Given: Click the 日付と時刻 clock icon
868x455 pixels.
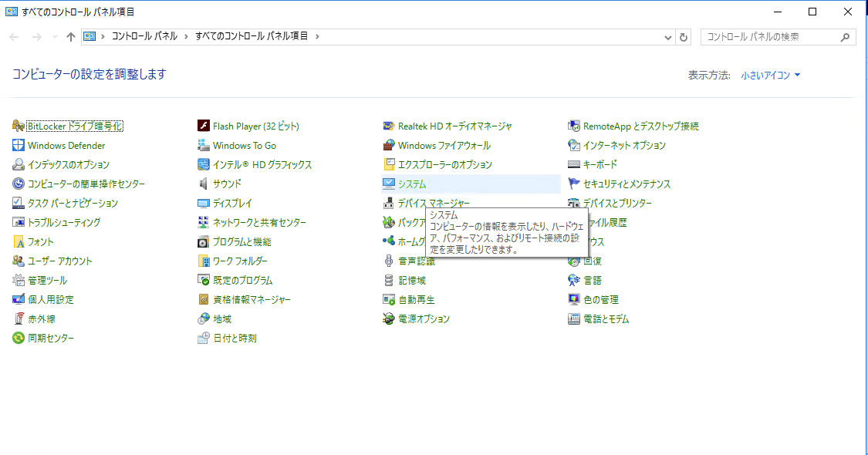Looking at the screenshot, I should [x=204, y=338].
